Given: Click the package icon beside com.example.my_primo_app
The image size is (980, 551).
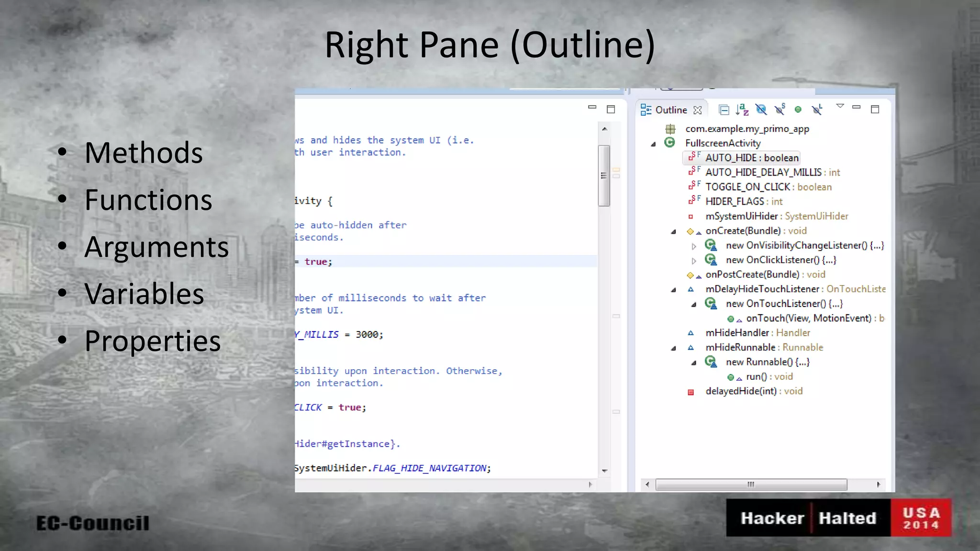Looking at the screenshot, I should coord(670,129).
